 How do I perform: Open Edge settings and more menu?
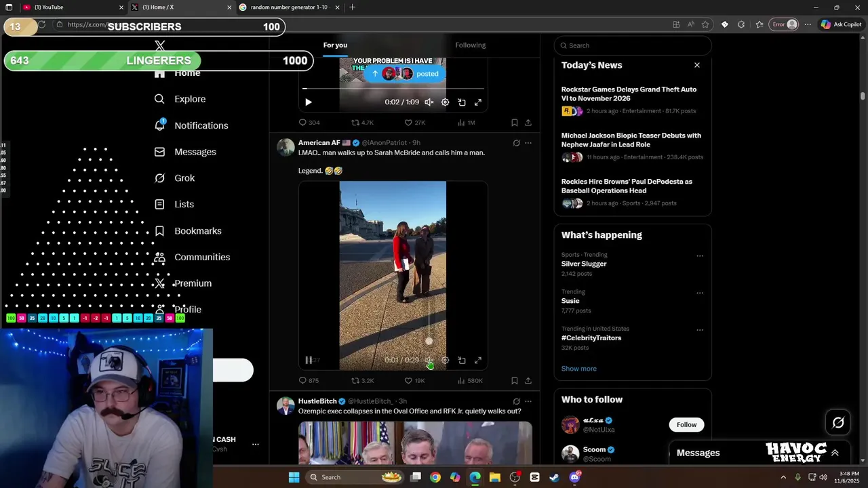click(808, 24)
